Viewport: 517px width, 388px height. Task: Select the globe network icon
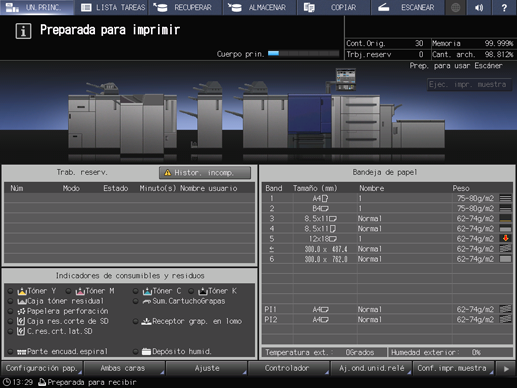click(x=455, y=7)
